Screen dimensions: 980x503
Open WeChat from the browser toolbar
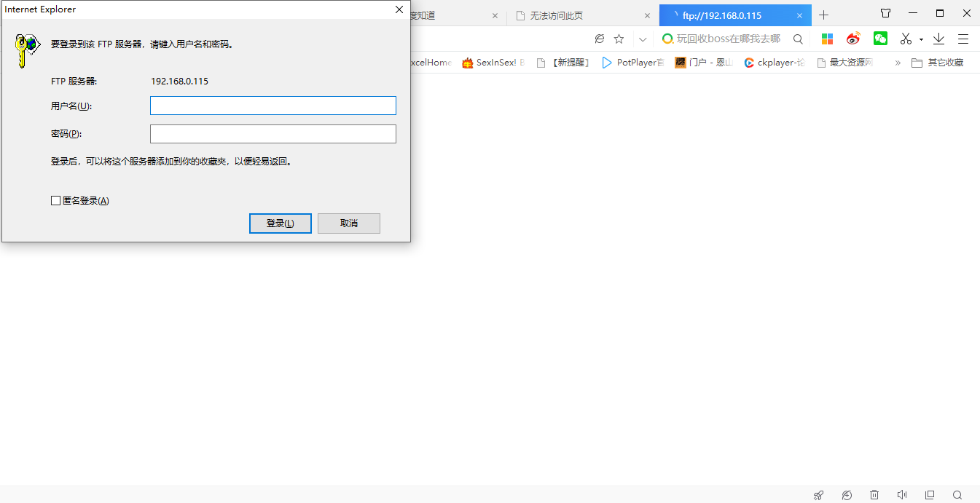click(x=880, y=39)
